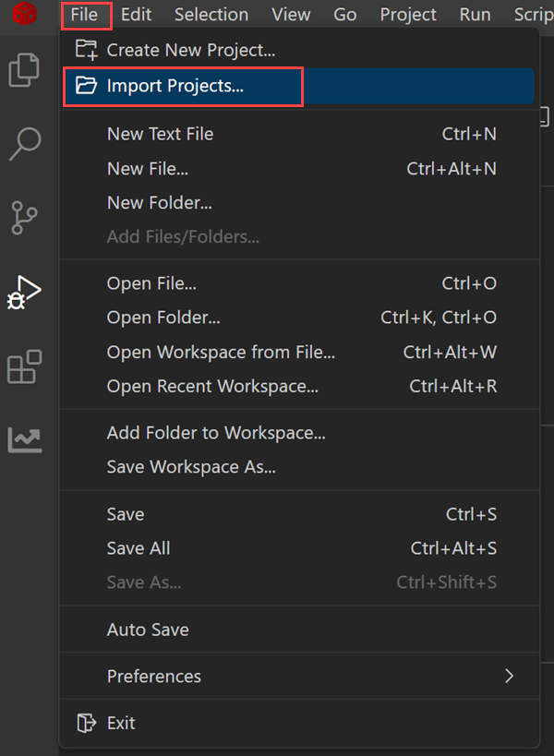This screenshot has width=554, height=756.
Task: Click the red dice application logo
Action: point(24,14)
